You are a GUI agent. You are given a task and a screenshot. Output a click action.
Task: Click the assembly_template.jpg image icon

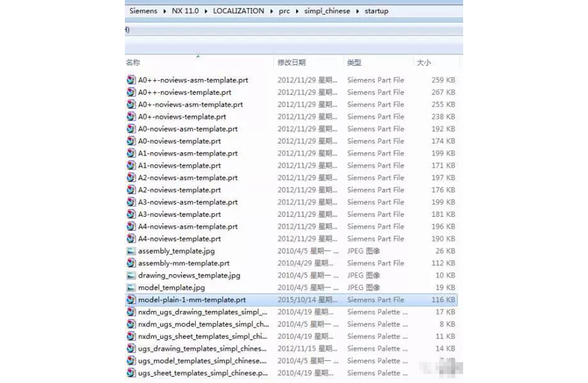click(x=131, y=251)
